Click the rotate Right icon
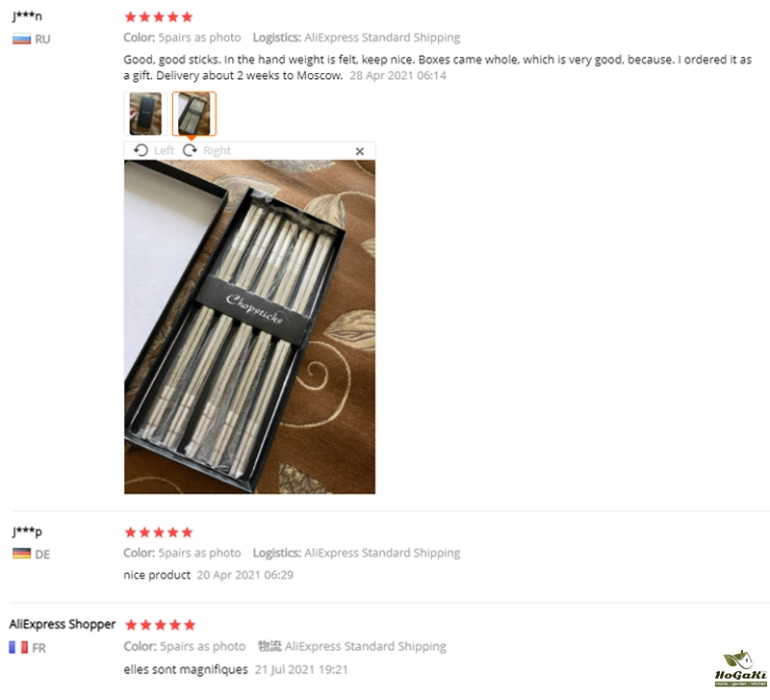 click(190, 150)
